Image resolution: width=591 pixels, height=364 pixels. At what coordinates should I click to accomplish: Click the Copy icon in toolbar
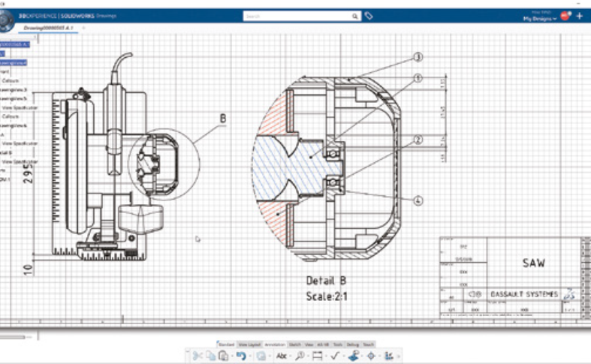pyautogui.click(x=211, y=356)
